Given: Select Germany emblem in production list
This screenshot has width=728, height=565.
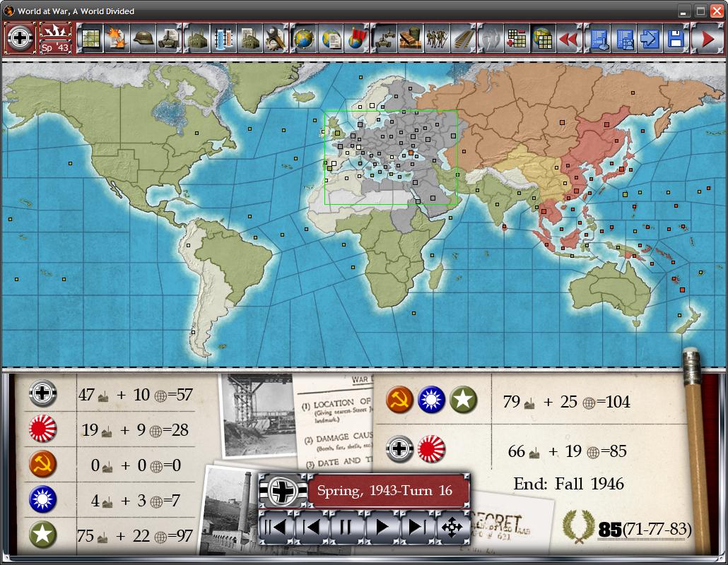Looking at the screenshot, I should click(x=42, y=393).
